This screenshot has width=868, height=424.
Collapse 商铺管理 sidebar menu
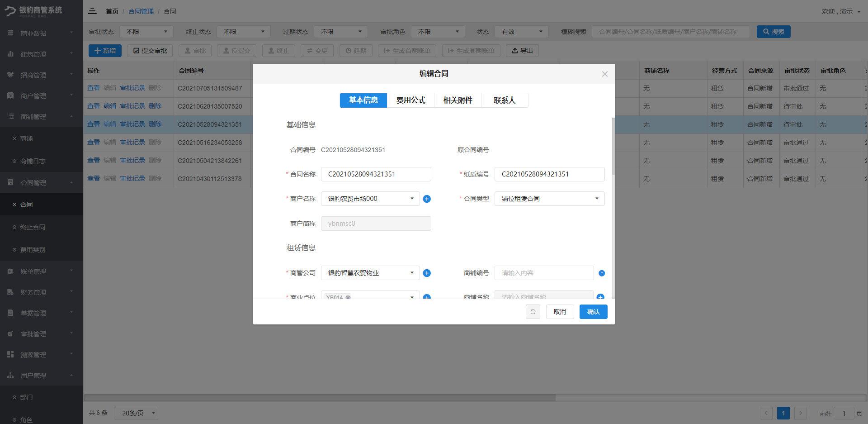tap(42, 117)
